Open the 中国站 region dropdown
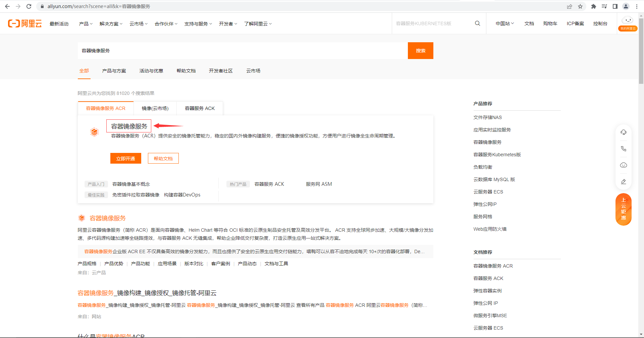This screenshot has width=644, height=338. point(505,23)
